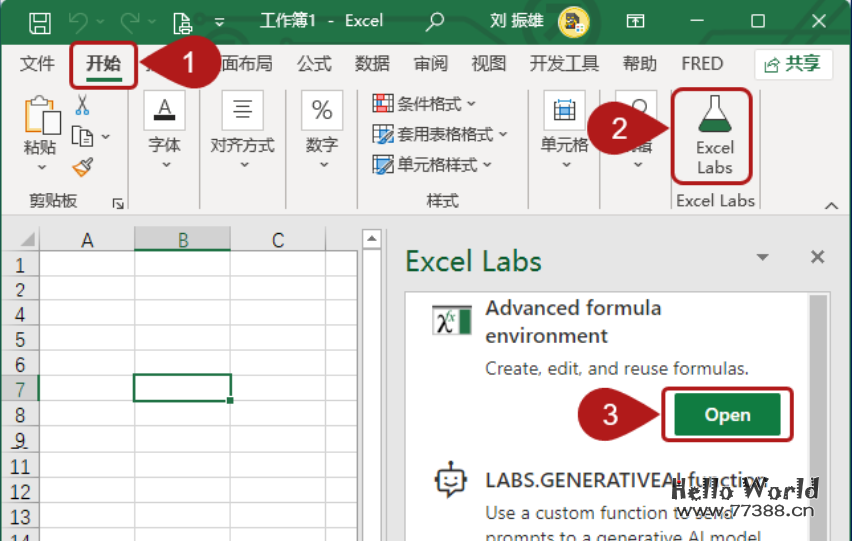
Task: Close the Excel Labs task pane
Action: (x=817, y=257)
